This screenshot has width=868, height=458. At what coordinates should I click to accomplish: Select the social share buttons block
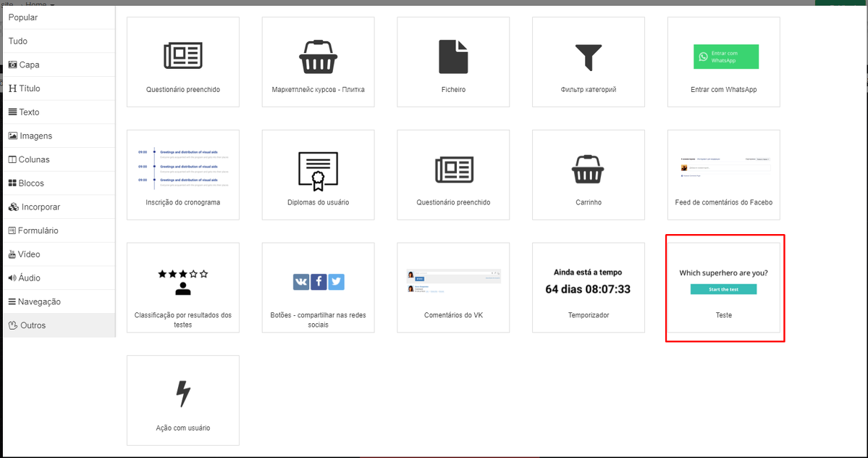(318, 282)
